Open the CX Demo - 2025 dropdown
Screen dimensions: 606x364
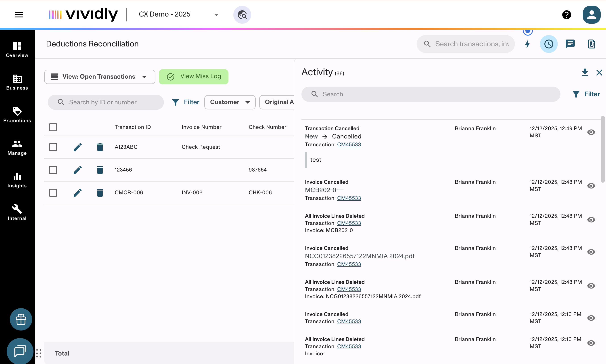tap(180, 15)
